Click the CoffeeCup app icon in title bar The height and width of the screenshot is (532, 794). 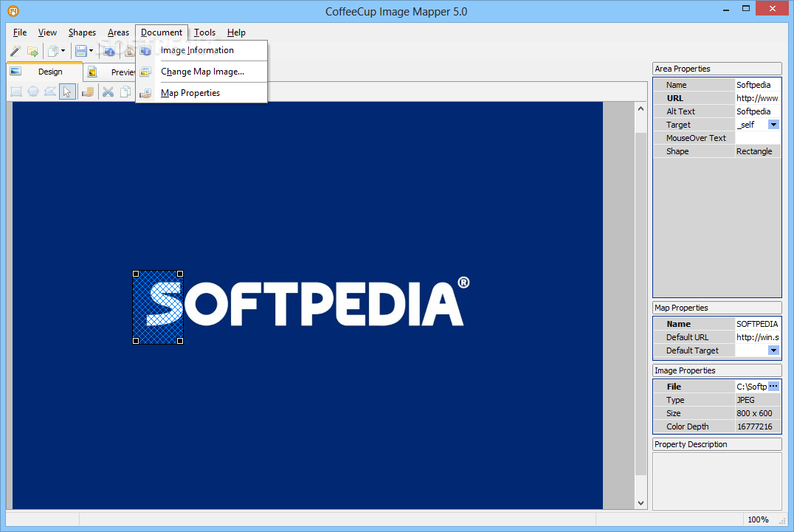point(13,10)
